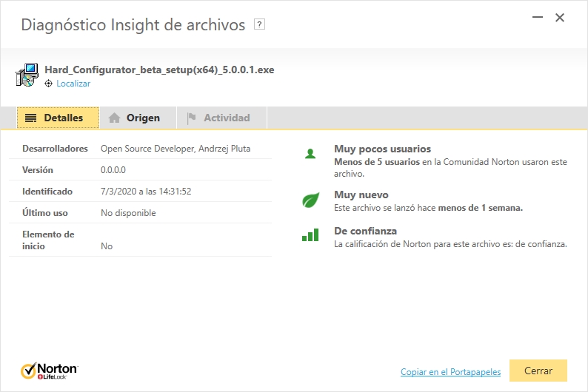The image size is (588, 392).
Task: Click the date 7/3/2020 a las 14:31:52
Action: [146, 192]
